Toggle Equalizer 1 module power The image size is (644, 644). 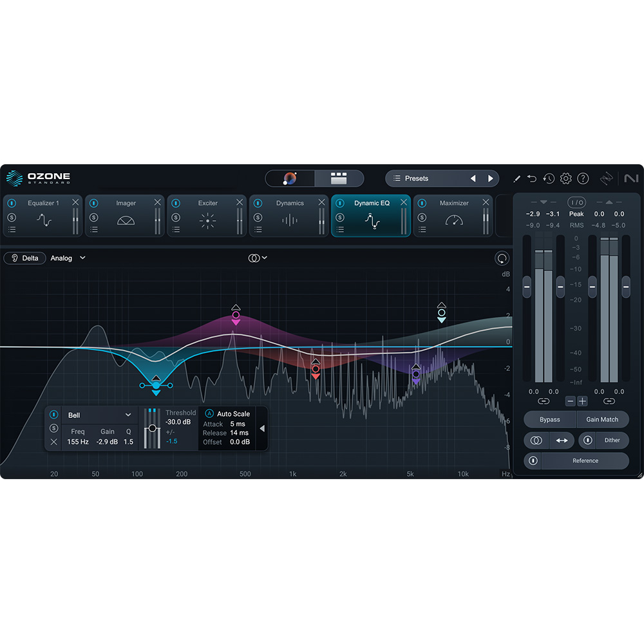[12, 203]
